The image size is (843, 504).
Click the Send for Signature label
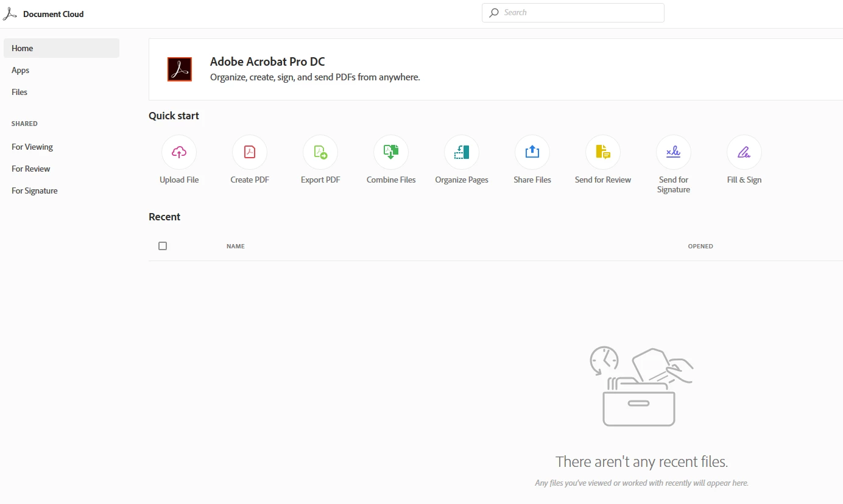(674, 184)
